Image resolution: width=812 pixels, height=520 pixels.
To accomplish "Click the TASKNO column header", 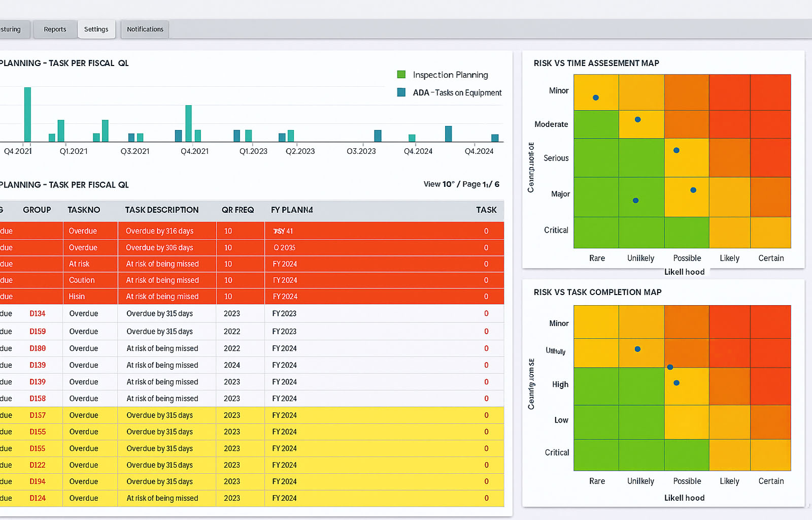I will pos(84,210).
